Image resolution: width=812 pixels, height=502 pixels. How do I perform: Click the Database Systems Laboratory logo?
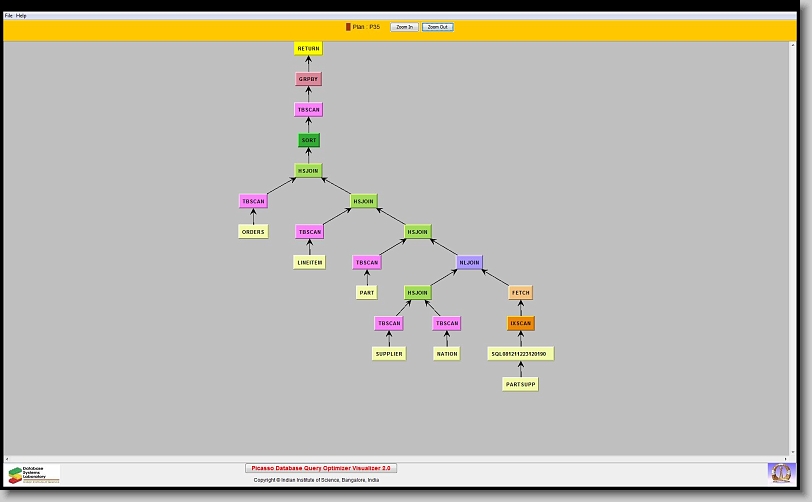pos(34,474)
